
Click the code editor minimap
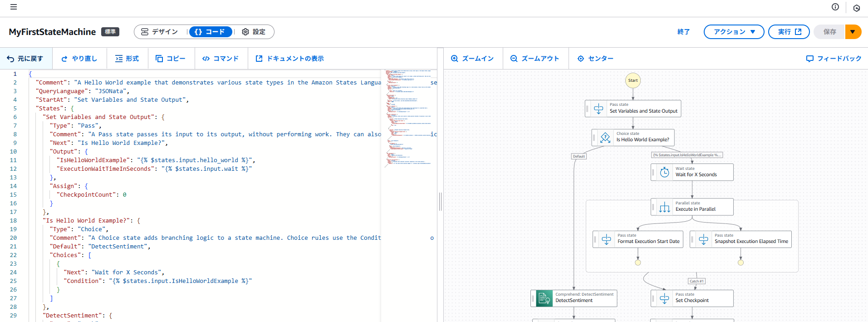(x=408, y=118)
